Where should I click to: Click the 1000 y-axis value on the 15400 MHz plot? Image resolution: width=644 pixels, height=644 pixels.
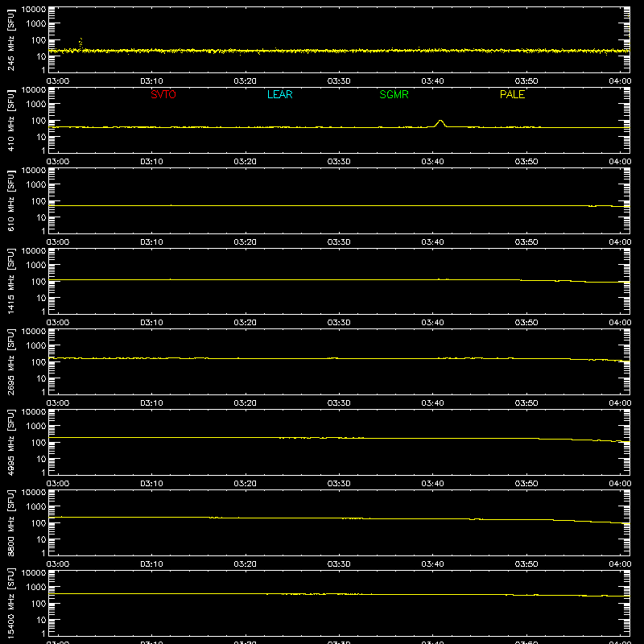click(36, 588)
